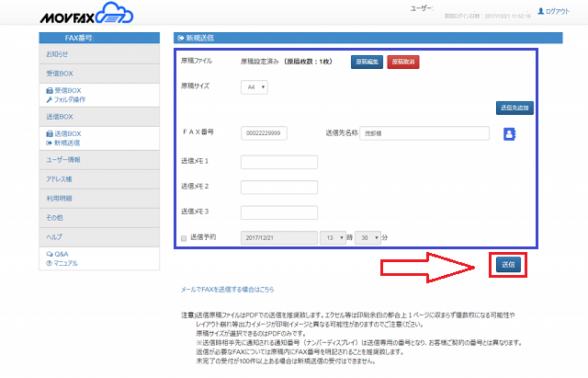588x378 pixels.
Task: Focus the 送信メモ3 input field
Action: point(279,212)
